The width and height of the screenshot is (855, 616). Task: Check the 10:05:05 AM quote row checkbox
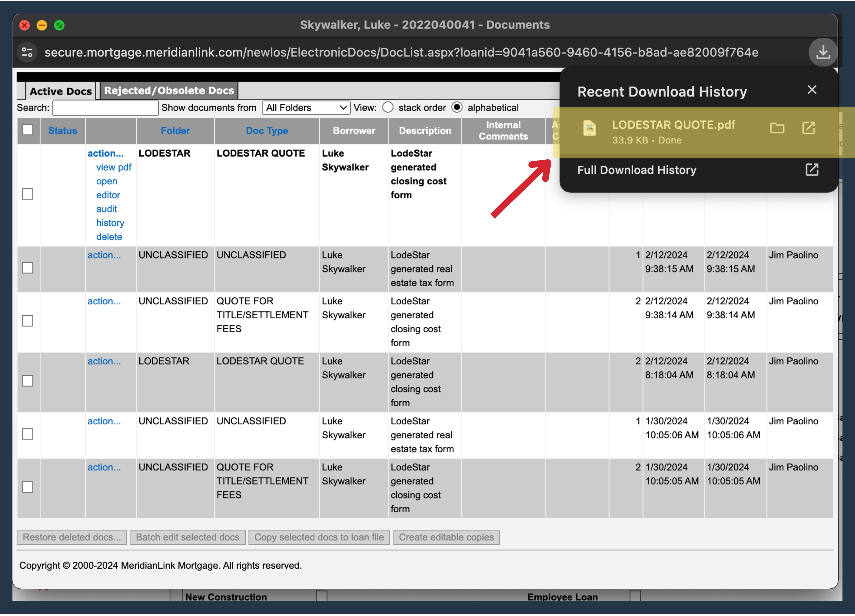point(28,487)
